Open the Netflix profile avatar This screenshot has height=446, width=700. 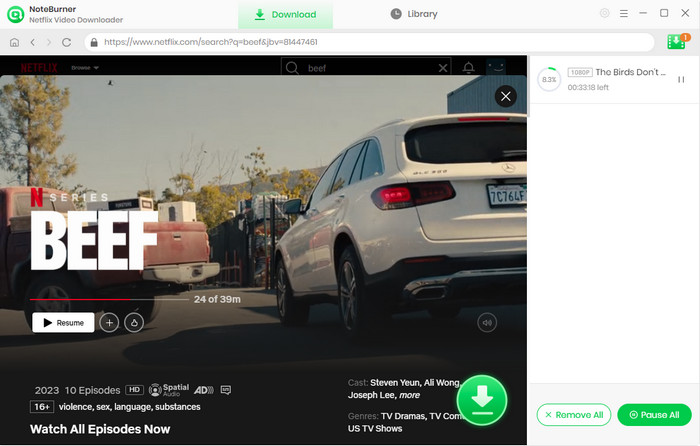[x=496, y=67]
